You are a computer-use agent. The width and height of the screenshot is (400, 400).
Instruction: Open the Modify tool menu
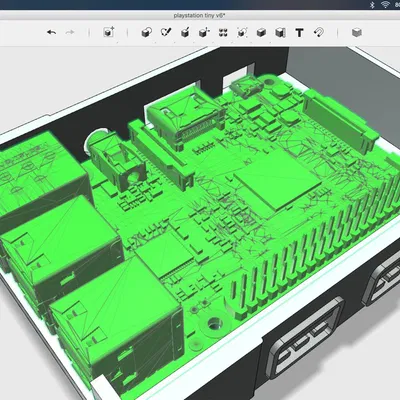coord(204,32)
